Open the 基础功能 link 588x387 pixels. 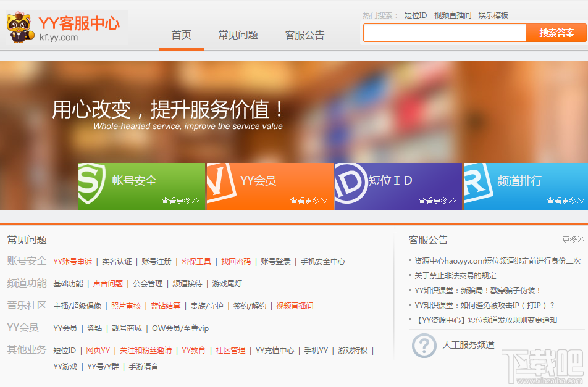(68, 283)
